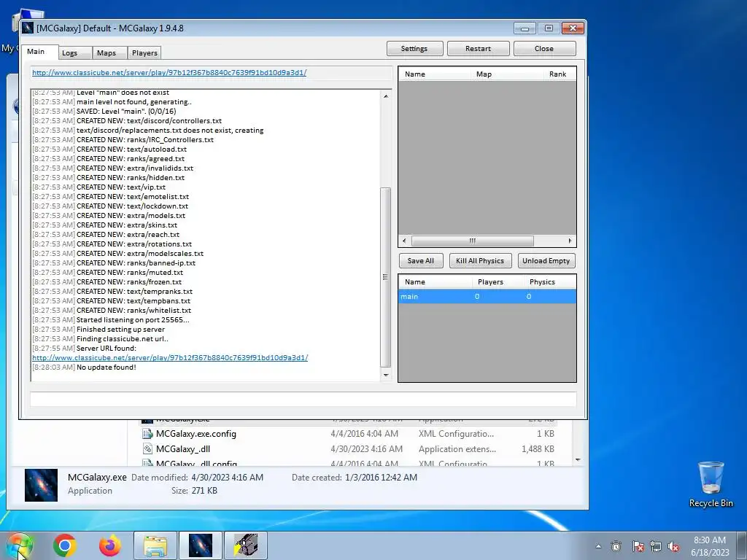The image size is (747, 560).
Task: Open the classicube URL link in the log
Action: point(170,357)
